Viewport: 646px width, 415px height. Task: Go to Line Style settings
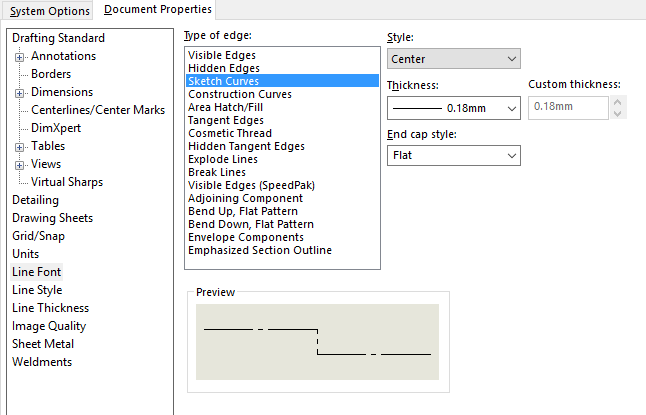[37, 290]
